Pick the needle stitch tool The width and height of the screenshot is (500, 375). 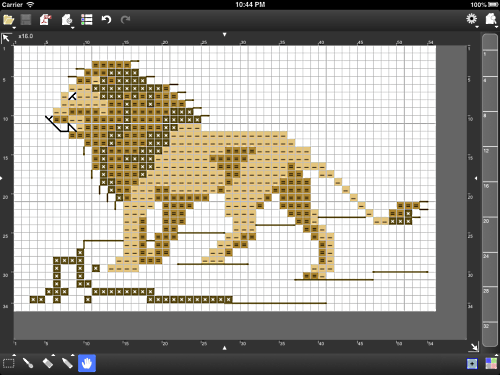click(28, 363)
